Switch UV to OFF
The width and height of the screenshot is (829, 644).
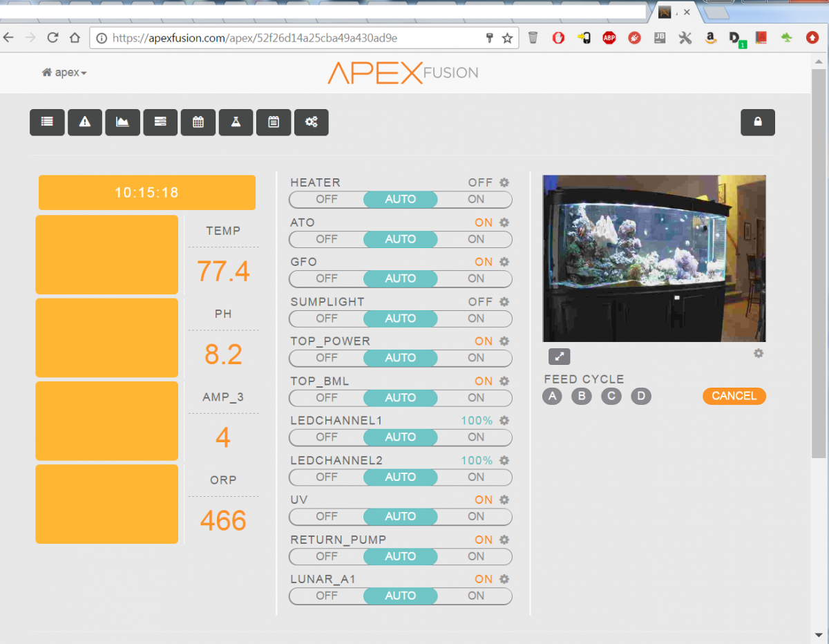click(327, 516)
